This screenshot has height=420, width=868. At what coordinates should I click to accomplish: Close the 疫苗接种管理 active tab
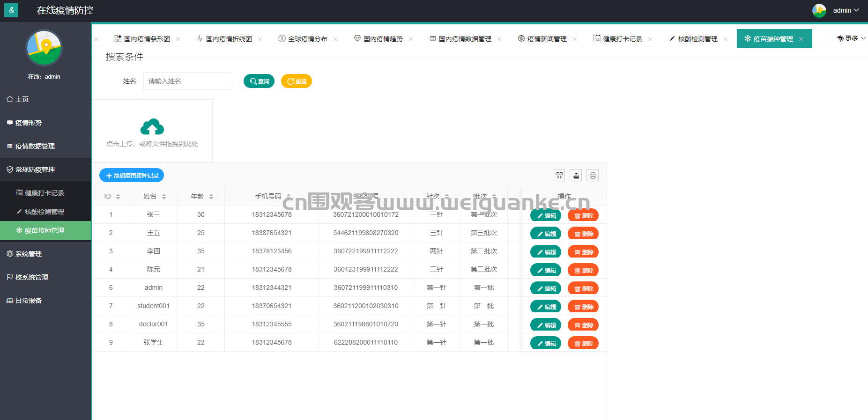(x=801, y=39)
